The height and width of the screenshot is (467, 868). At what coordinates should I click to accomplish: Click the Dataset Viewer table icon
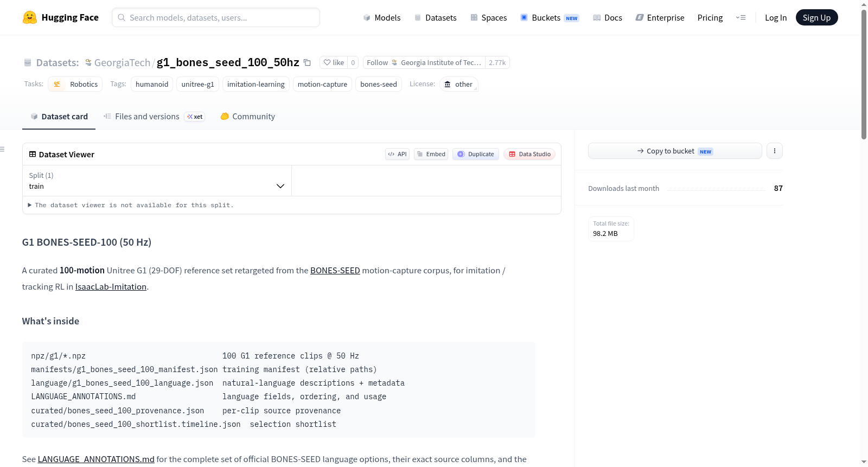pos(33,154)
